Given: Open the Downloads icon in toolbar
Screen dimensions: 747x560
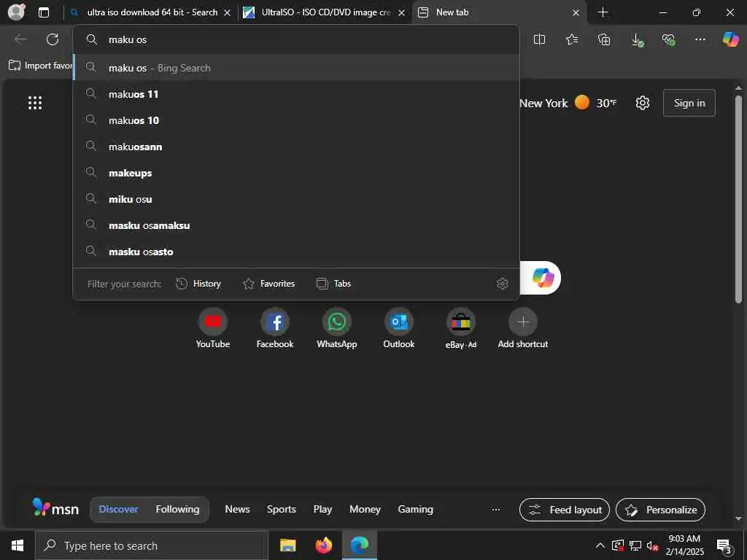Looking at the screenshot, I should 636,39.
